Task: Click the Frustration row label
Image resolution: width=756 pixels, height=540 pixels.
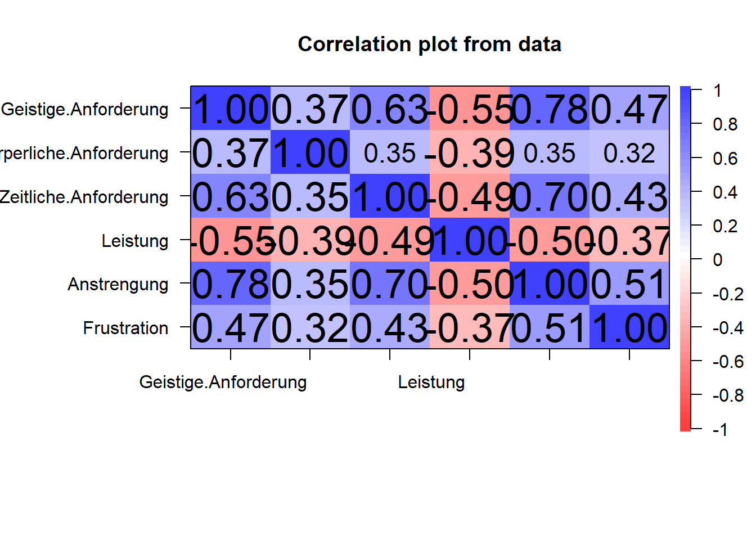Action: [125, 328]
